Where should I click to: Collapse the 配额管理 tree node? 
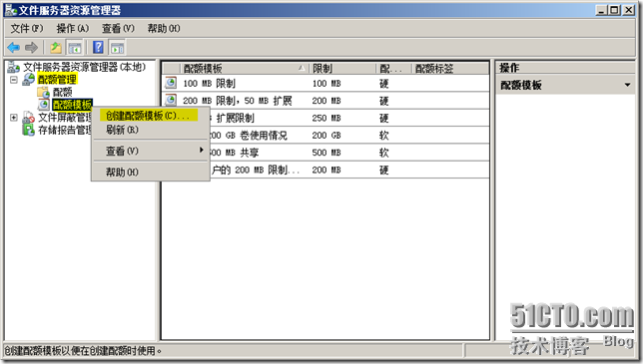pyautogui.click(x=14, y=80)
